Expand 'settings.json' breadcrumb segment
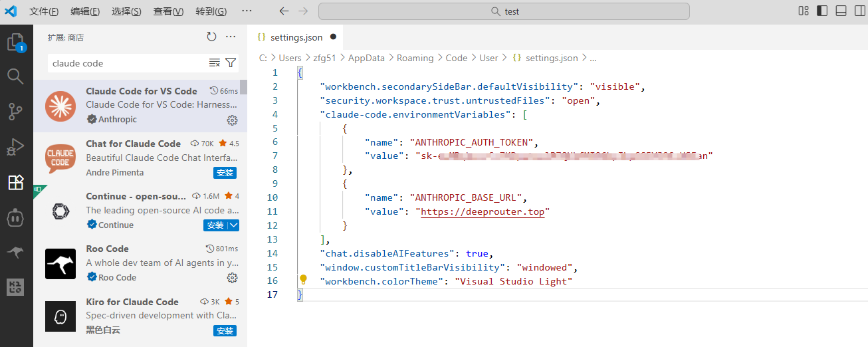The image size is (868, 347). [546, 58]
